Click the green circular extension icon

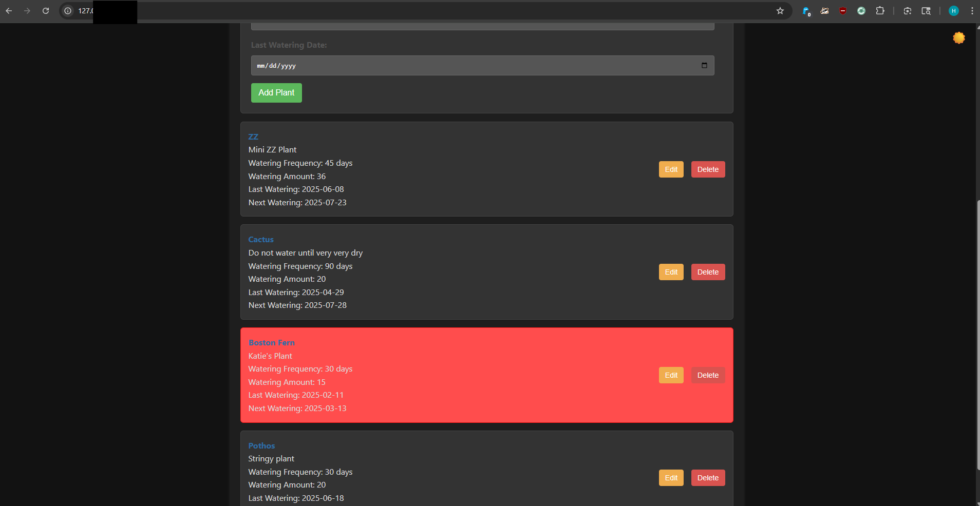pyautogui.click(x=861, y=11)
